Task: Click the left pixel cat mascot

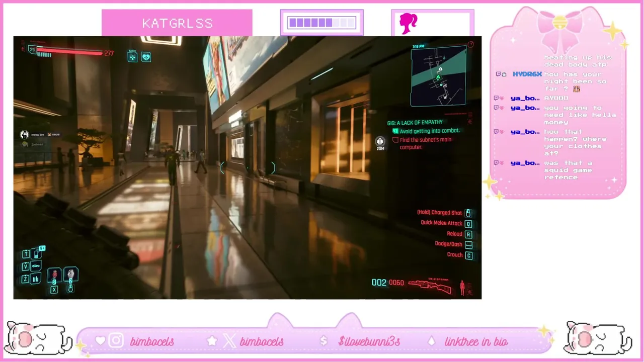Action: tap(38, 339)
